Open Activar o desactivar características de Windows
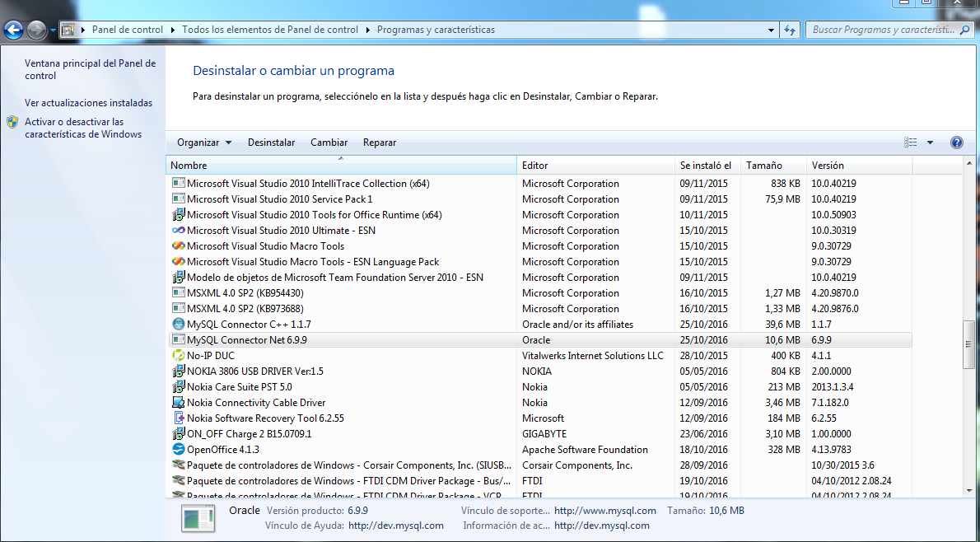 pos(83,128)
